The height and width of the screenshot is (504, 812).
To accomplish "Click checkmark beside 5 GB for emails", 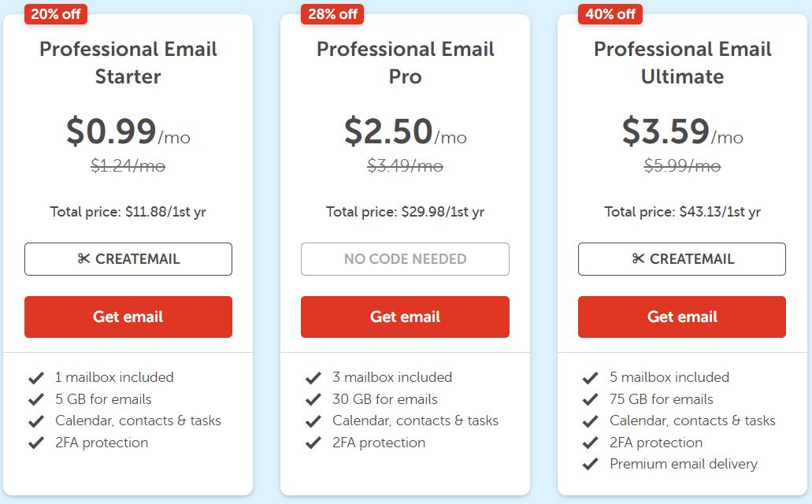I will coord(35,399).
